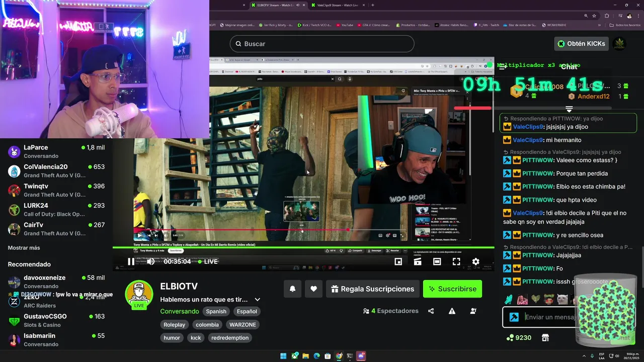Select the Roleplay tag
Screen dimensions: 644x362
point(174,324)
